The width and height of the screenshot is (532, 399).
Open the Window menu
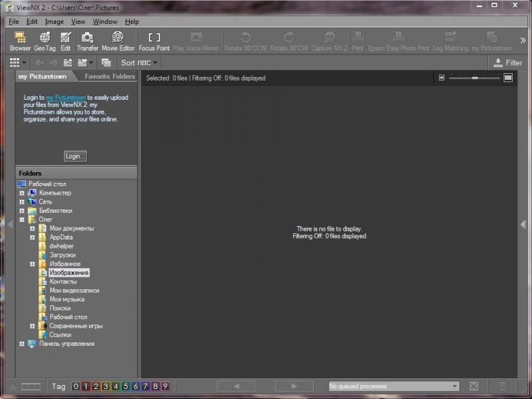coord(105,22)
